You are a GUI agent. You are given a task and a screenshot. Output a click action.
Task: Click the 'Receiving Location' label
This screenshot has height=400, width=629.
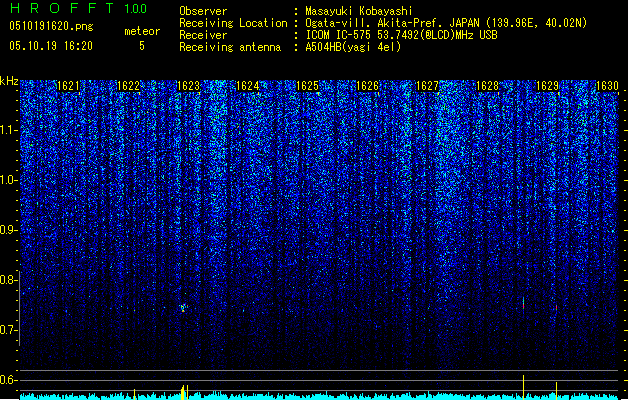pyautogui.click(x=233, y=23)
